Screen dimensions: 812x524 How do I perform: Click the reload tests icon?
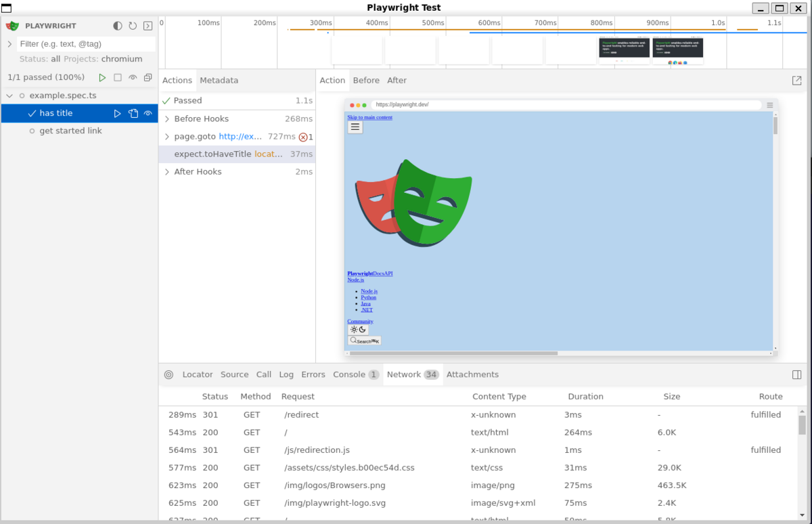click(x=133, y=26)
